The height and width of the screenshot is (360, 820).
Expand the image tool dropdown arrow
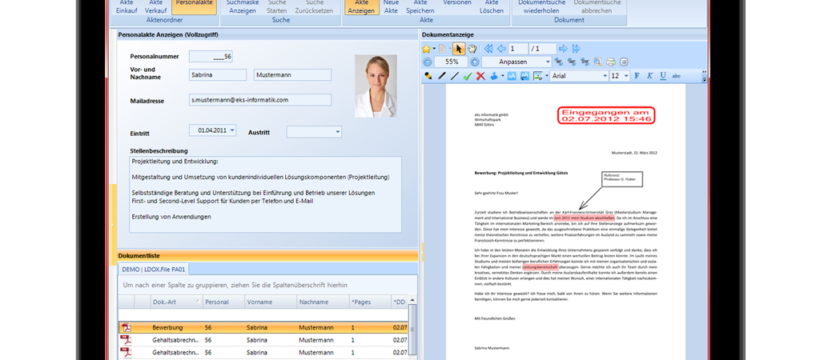(x=547, y=76)
